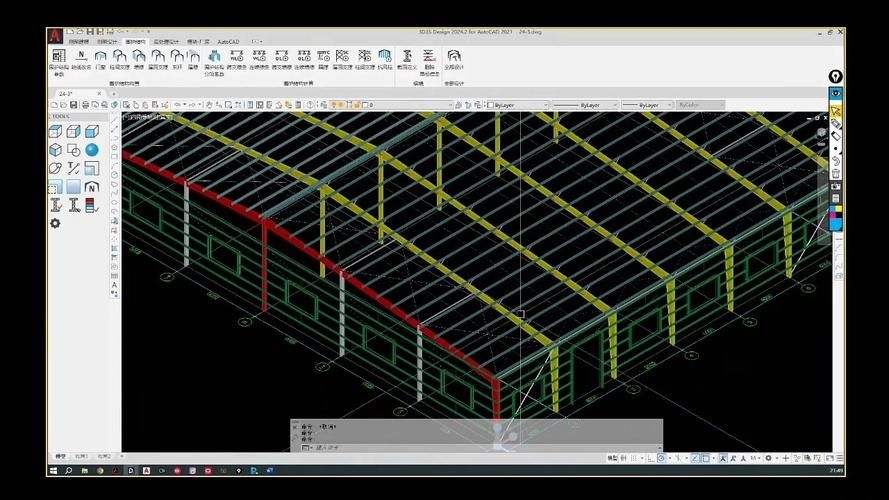Screen dimensions: 889x500
Task: Open Windows Start menu on taskbar
Action: [x=53, y=470]
